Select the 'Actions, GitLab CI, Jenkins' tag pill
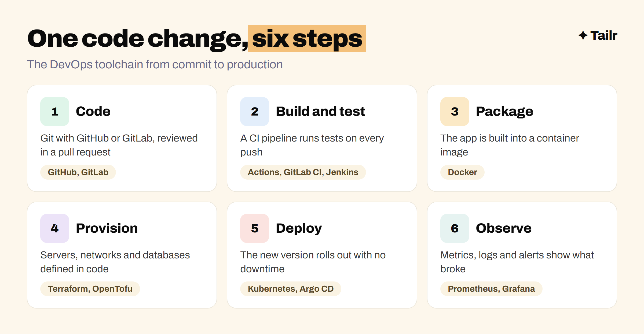The image size is (644, 334). coord(303,172)
